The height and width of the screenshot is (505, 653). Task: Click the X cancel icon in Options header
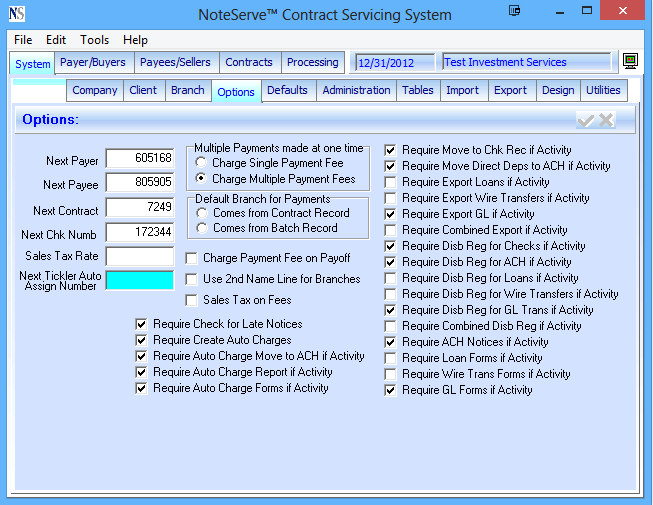pos(606,120)
